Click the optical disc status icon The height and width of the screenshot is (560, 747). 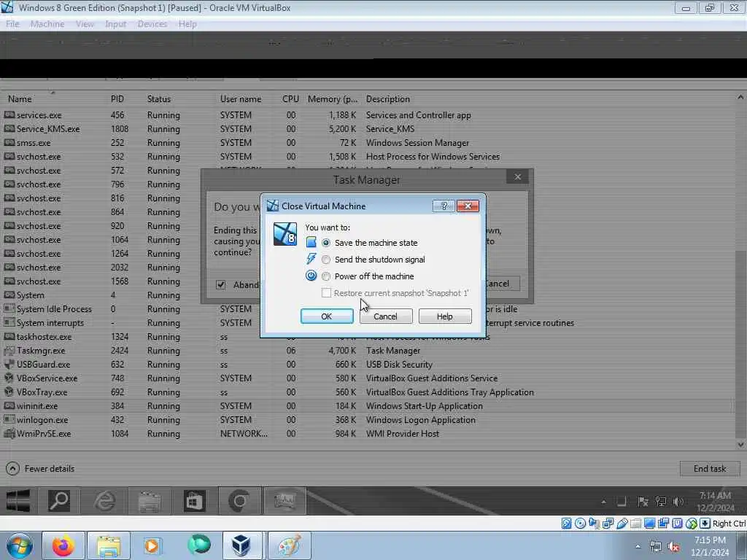[x=580, y=524]
